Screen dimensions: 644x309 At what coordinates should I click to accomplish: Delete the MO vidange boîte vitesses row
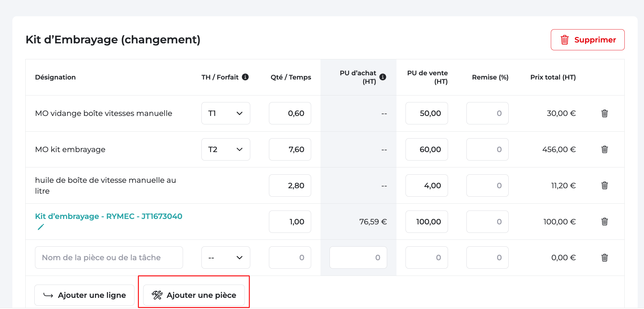point(604,114)
